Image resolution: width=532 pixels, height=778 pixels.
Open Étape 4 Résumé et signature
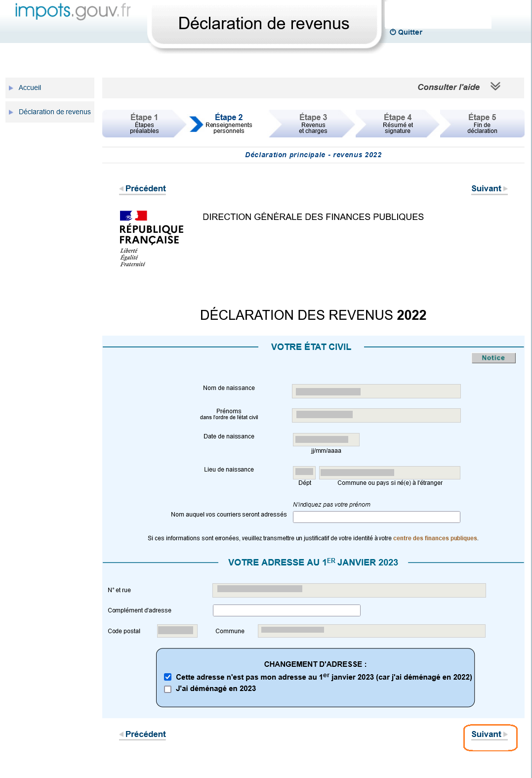(397, 124)
